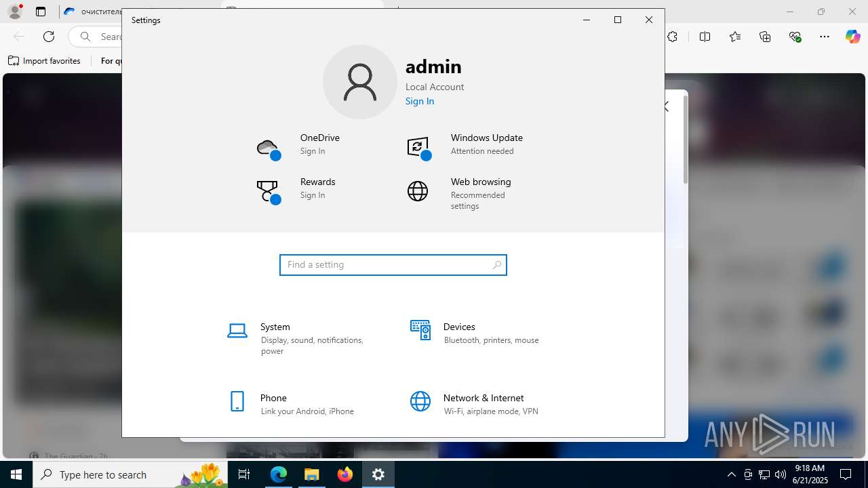Click the search magnifier in Find a setting
This screenshot has width=868, height=488.
(x=497, y=265)
